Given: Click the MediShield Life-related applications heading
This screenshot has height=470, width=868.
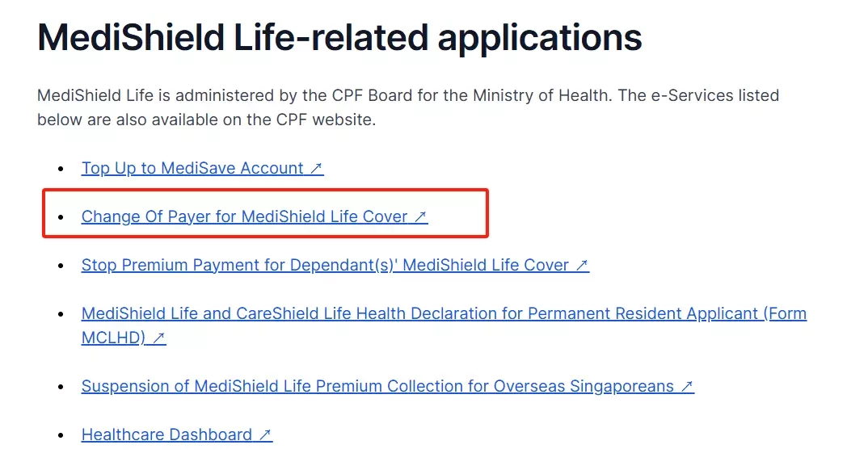Looking at the screenshot, I should coord(339,38).
